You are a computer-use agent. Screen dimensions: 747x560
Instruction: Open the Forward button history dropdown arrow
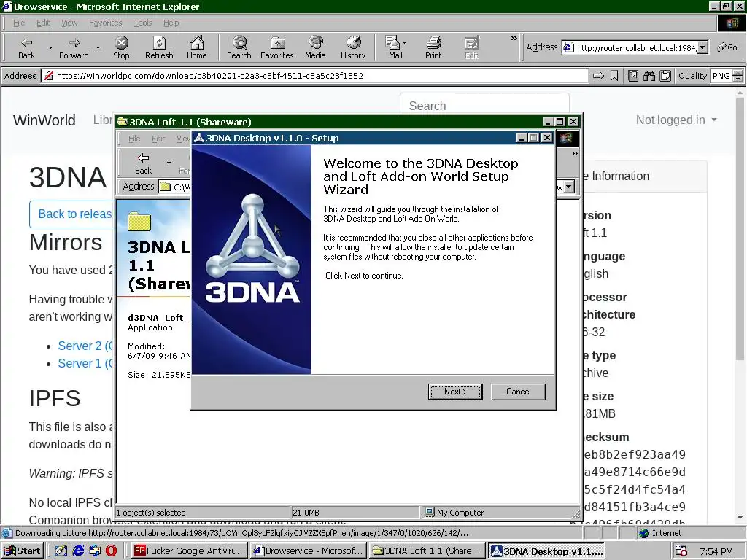pos(98,47)
